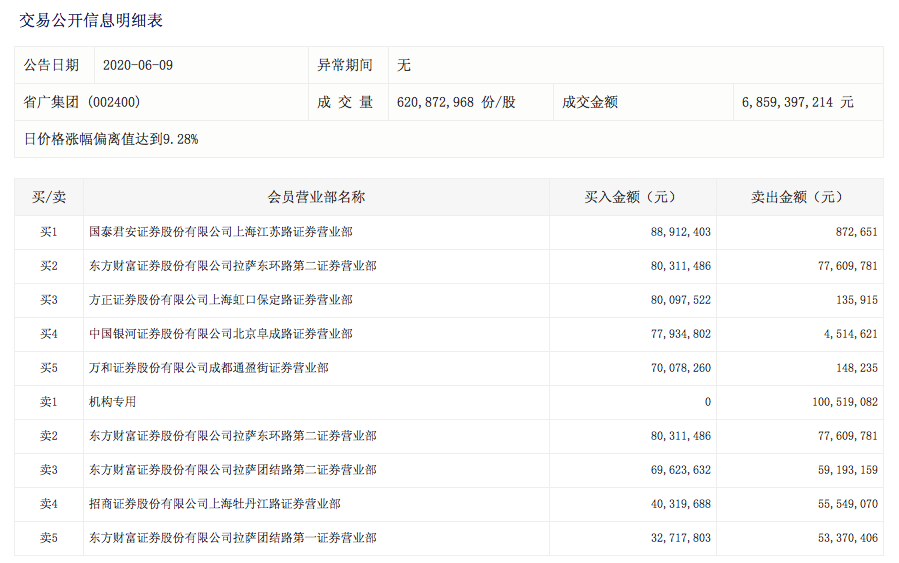Click the 日价格涨幅偏离值达到9.28% notice line
The image size is (899, 563).
coord(111,139)
